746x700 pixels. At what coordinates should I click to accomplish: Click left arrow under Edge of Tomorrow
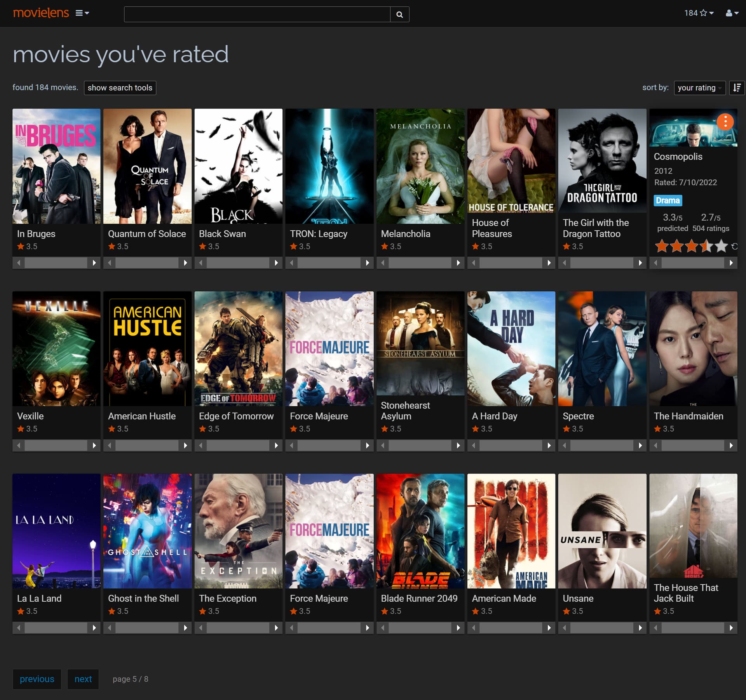tap(201, 446)
